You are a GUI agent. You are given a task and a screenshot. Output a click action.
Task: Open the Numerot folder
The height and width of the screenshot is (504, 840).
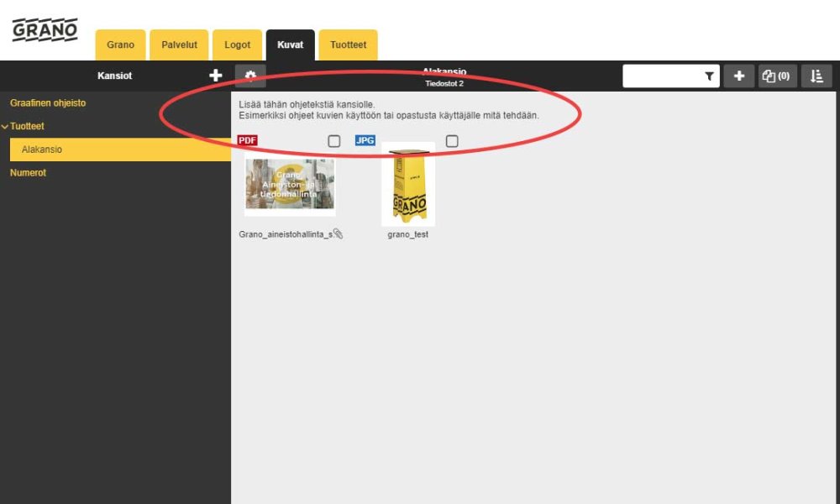tap(28, 172)
